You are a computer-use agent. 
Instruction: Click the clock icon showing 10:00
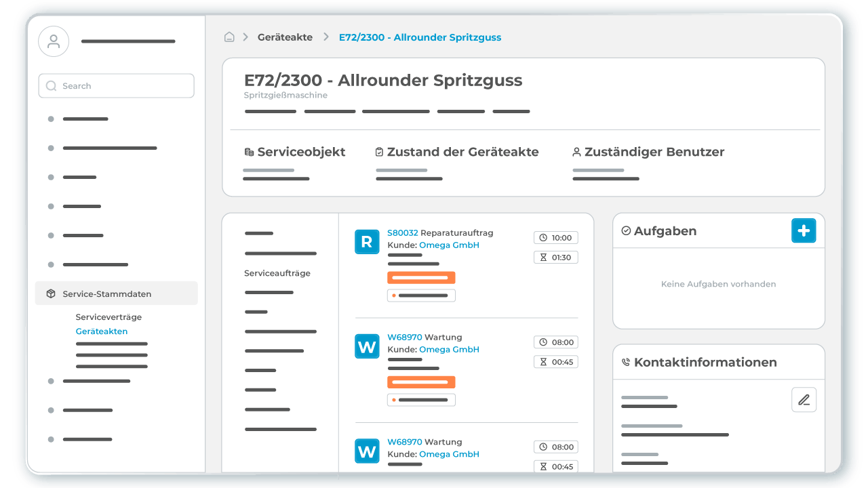tap(544, 237)
